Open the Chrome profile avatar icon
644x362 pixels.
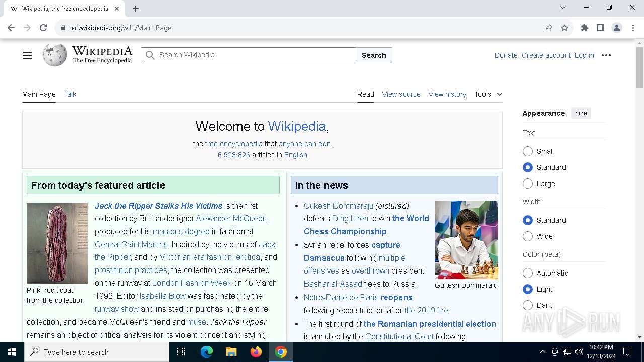click(617, 28)
